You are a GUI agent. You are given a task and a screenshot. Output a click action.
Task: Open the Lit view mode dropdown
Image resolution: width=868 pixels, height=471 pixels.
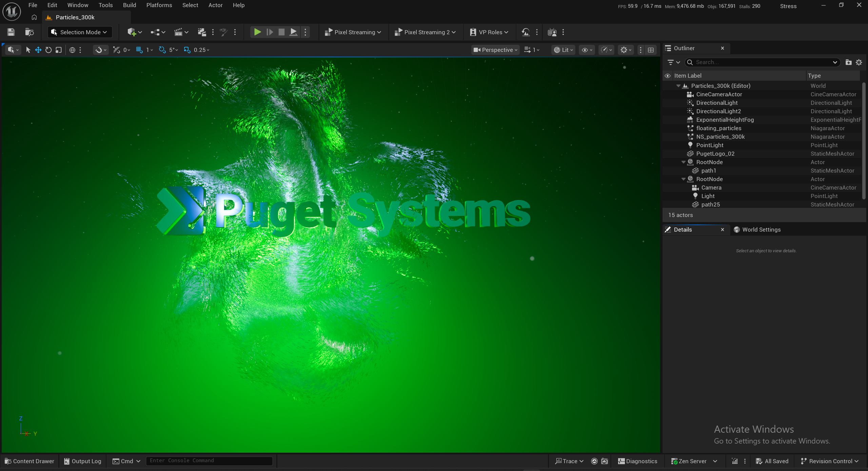click(x=563, y=50)
